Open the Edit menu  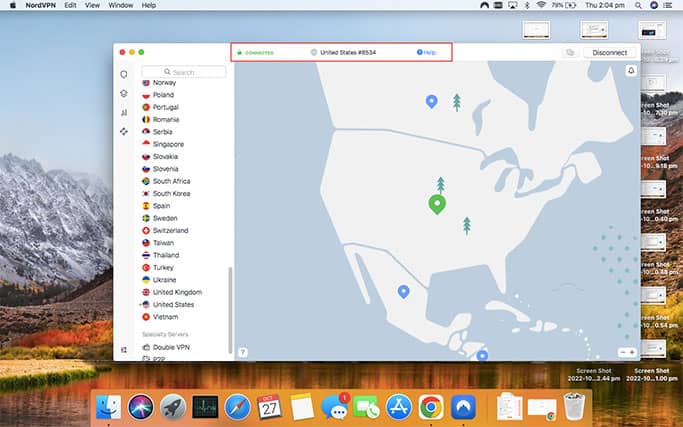pyautogui.click(x=70, y=5)
